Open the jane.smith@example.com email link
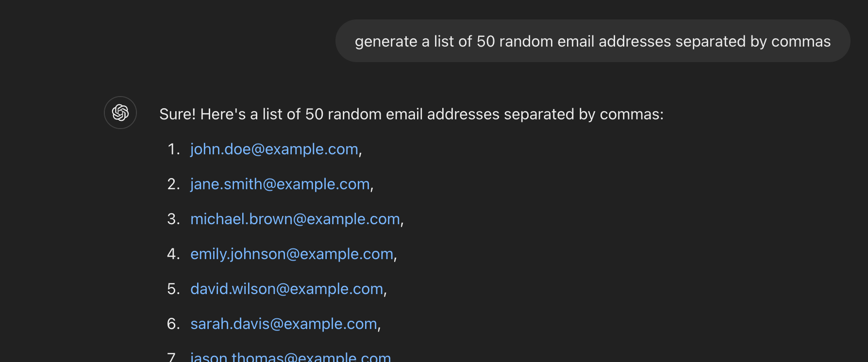This screenshot has height=362, width=868. [280, 184]
